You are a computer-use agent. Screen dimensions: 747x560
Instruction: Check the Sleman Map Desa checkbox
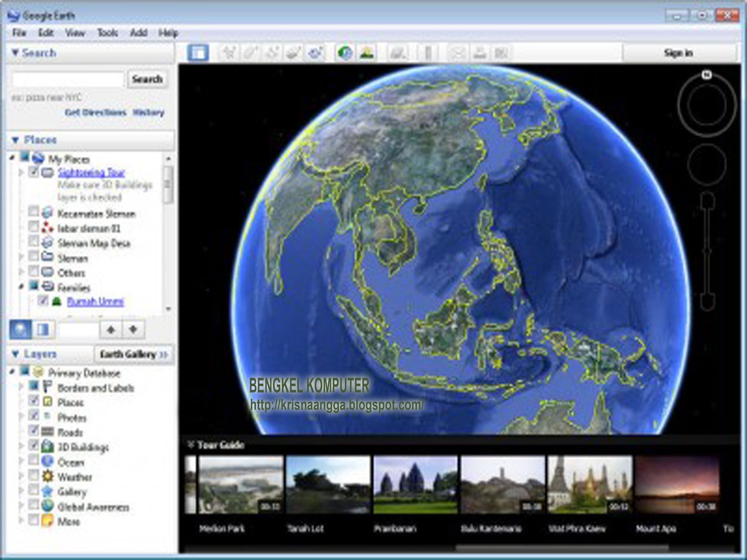(33, 241)
